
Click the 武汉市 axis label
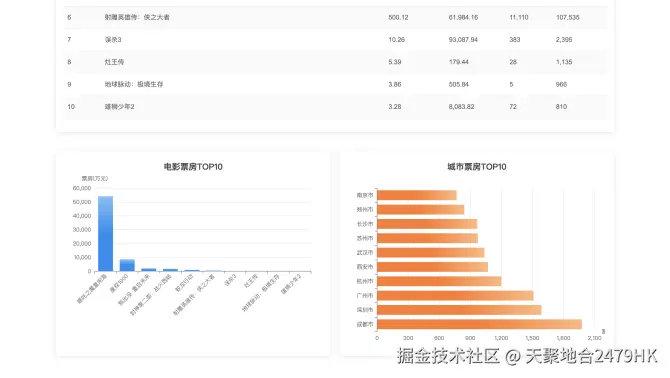pyautogui.click(x=365, y=253)
